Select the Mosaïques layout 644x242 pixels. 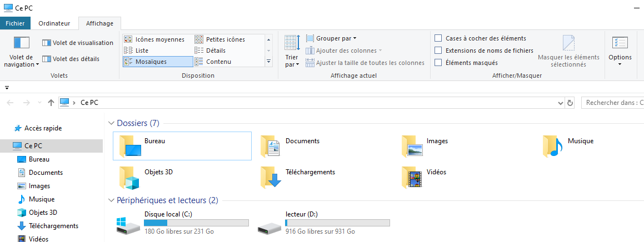158,62
